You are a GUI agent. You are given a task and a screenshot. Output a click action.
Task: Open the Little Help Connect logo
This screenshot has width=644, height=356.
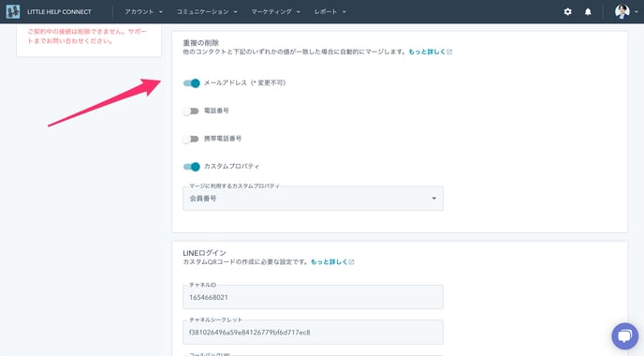tap(13, 11)
